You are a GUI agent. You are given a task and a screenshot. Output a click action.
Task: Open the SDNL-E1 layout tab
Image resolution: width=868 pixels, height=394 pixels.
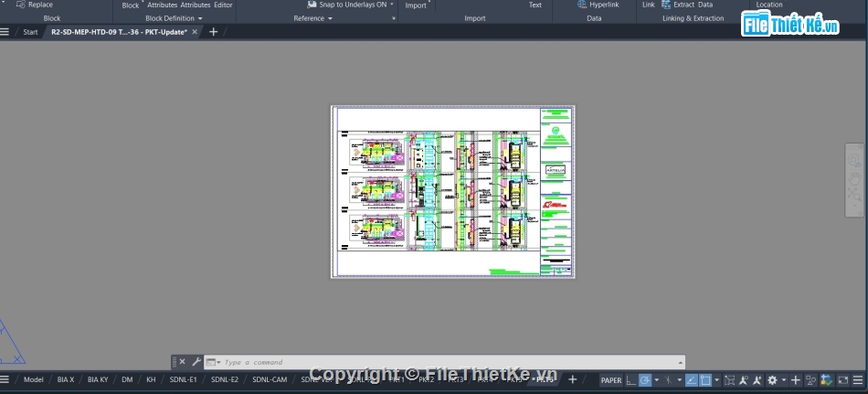tap(184, 379)
